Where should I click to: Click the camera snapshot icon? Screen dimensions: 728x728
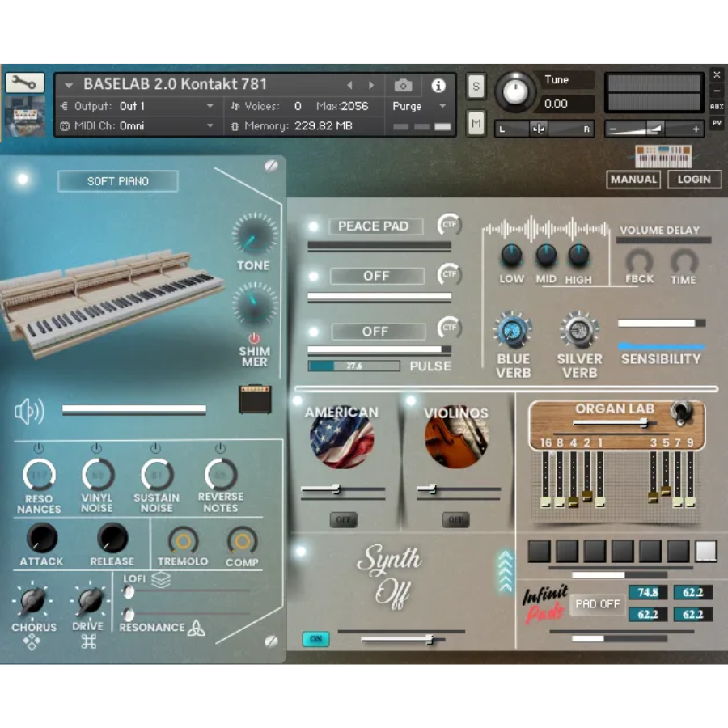point(403,86)
